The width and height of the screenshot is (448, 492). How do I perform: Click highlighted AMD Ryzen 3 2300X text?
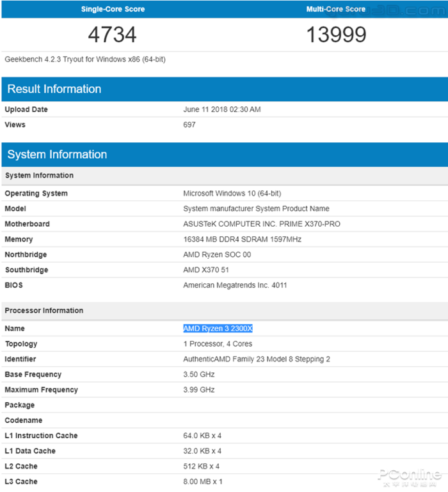coord(218,329)
